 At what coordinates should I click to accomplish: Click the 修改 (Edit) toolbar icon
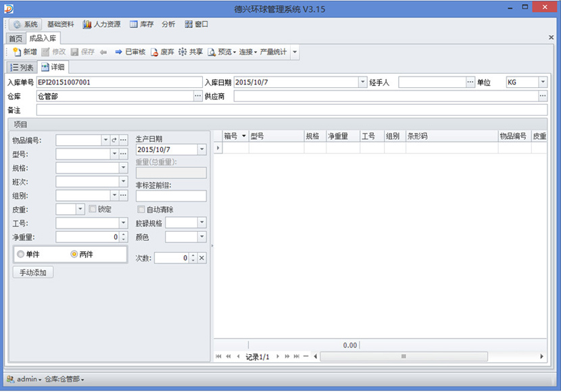click(45, 52)
